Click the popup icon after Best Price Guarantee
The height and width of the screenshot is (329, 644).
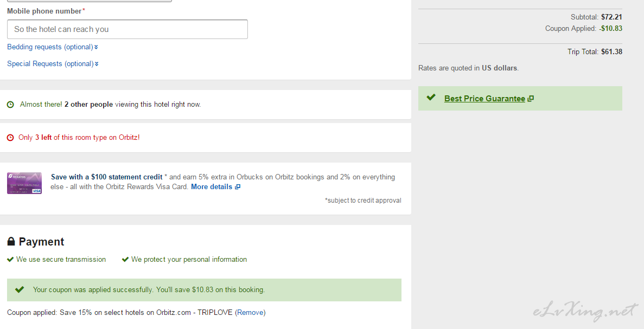click(x=530, y=99)
